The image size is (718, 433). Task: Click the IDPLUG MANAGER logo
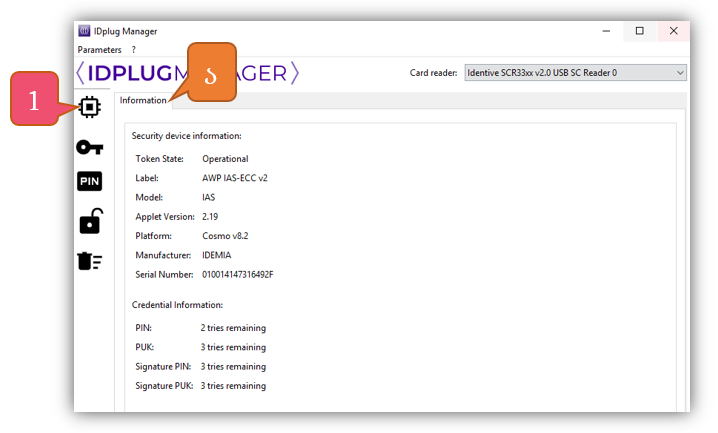187,73
